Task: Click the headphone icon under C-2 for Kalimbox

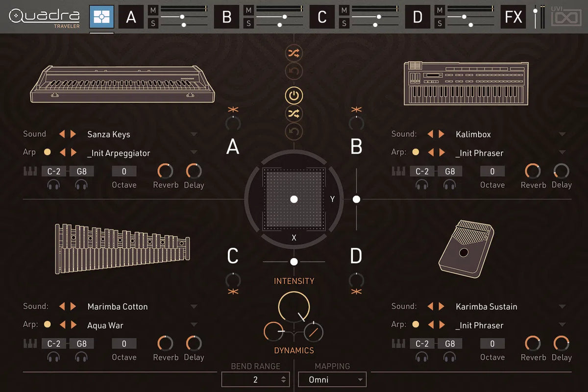Action: (421, 185)
